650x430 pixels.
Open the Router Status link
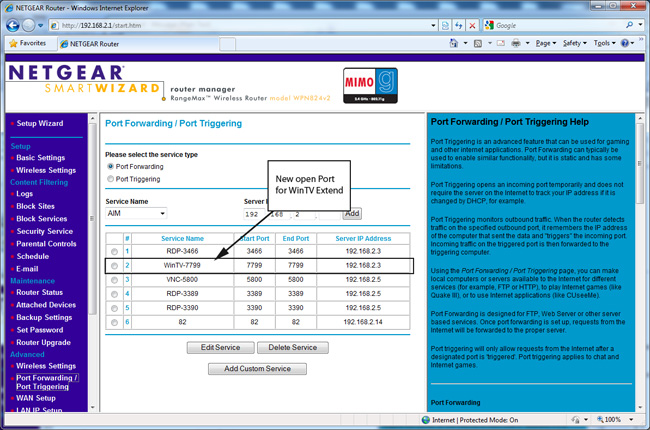pyautogui.click(x=39, y=292)
